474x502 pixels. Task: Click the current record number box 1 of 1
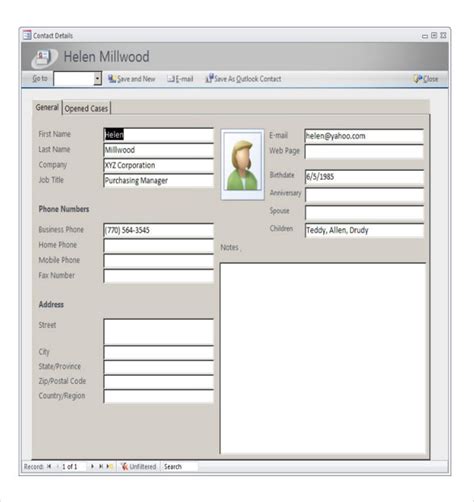coord(73,467)
